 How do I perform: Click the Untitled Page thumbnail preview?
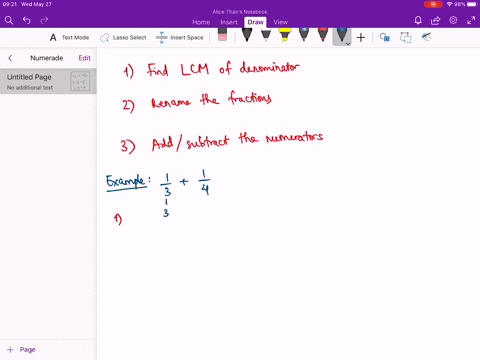tap(80, 81)
